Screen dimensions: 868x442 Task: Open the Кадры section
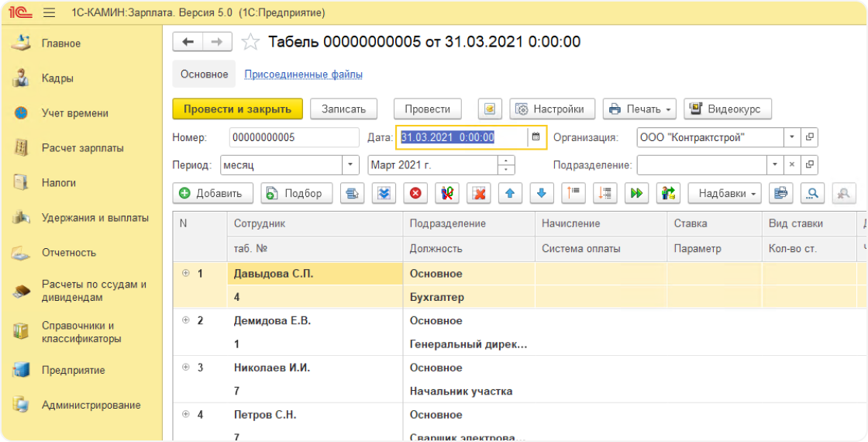[57, 78]
